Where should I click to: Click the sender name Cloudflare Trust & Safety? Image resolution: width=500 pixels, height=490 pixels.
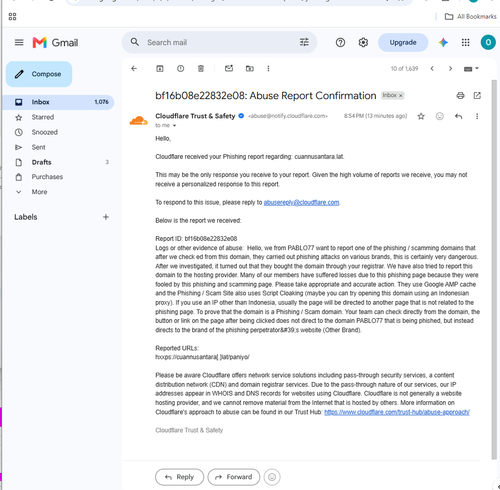195,116
